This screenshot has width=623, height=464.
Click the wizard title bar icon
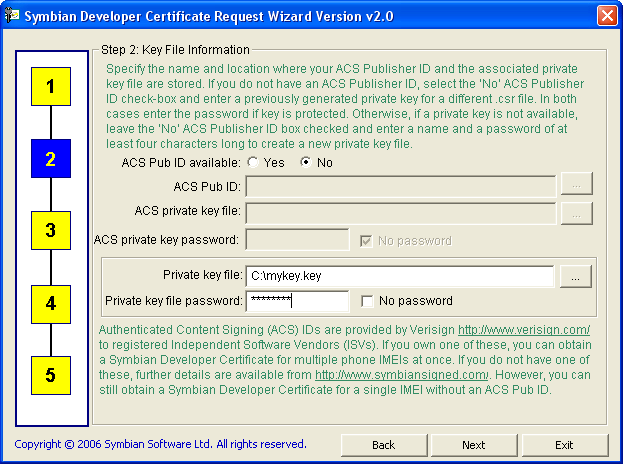click(x=12, y=15)
